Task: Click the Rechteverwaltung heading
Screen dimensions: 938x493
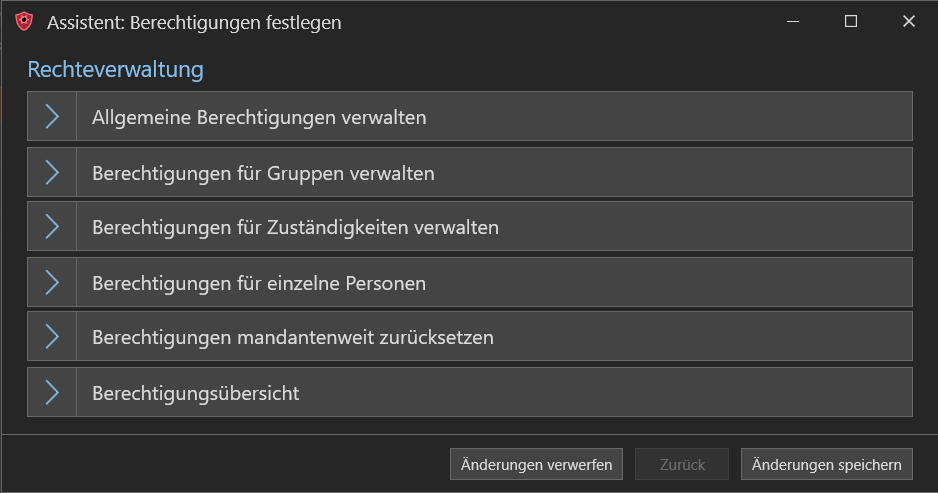Action: (x=115, y=69)
